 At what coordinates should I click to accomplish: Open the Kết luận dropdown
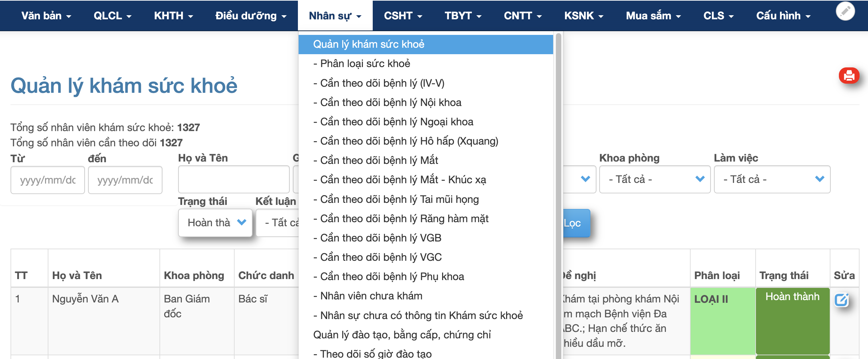tap(278, 223)
